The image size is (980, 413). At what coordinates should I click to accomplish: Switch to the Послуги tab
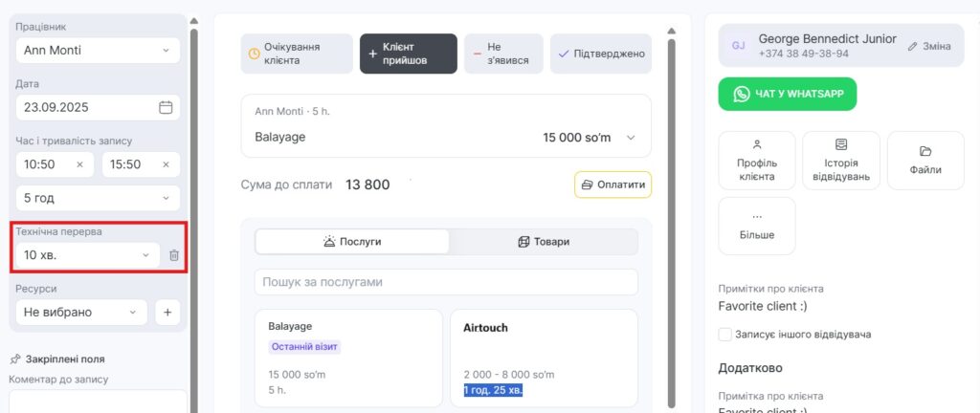point(352,242)
